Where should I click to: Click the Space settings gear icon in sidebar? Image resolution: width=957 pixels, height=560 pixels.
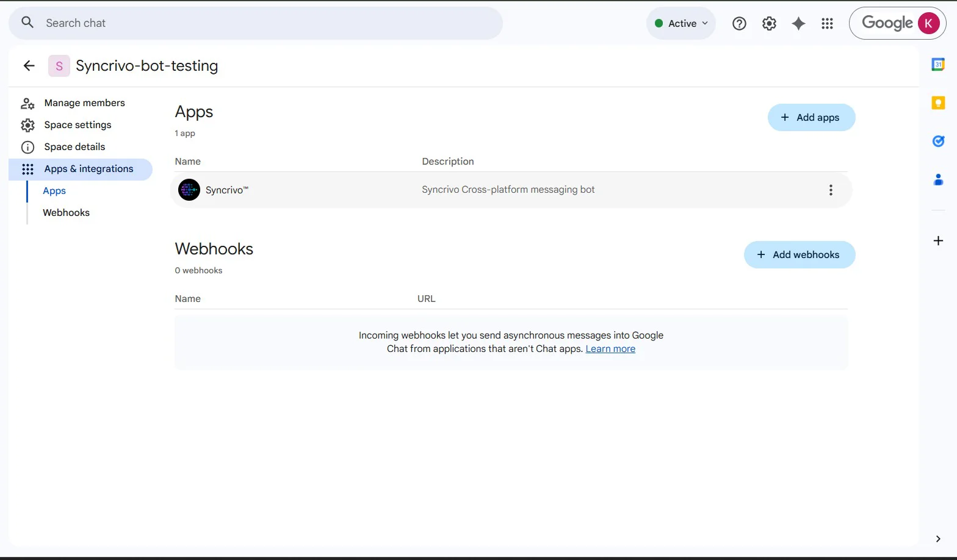point(27,125)
